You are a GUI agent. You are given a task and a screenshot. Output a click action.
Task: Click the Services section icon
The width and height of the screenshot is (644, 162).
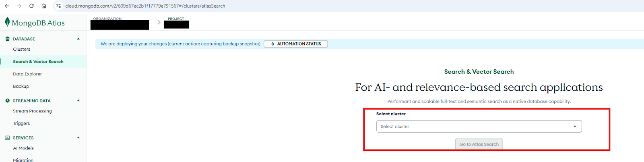coord(7,138)
